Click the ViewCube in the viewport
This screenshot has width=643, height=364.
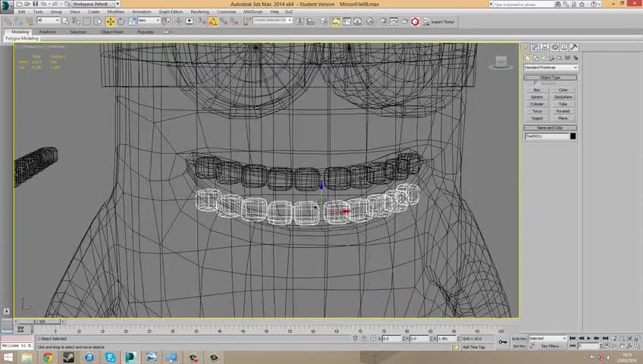pos(501,60)
